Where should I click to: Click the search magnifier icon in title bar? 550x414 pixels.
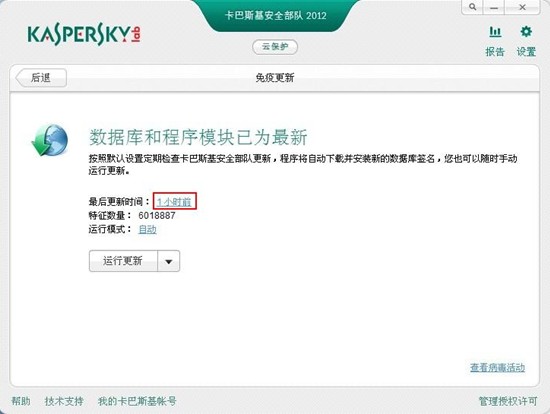(x=472, y=7)
